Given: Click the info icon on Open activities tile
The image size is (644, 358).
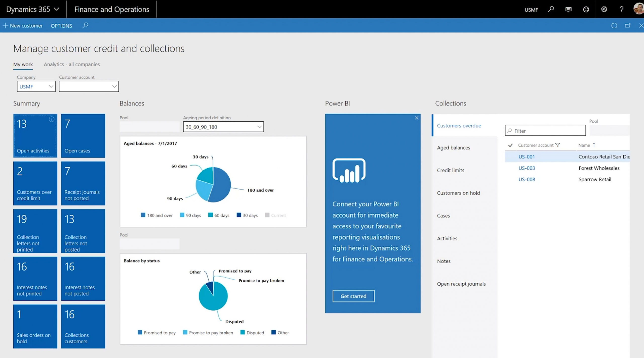Looking at the screenshot, I should click(51, 119).
